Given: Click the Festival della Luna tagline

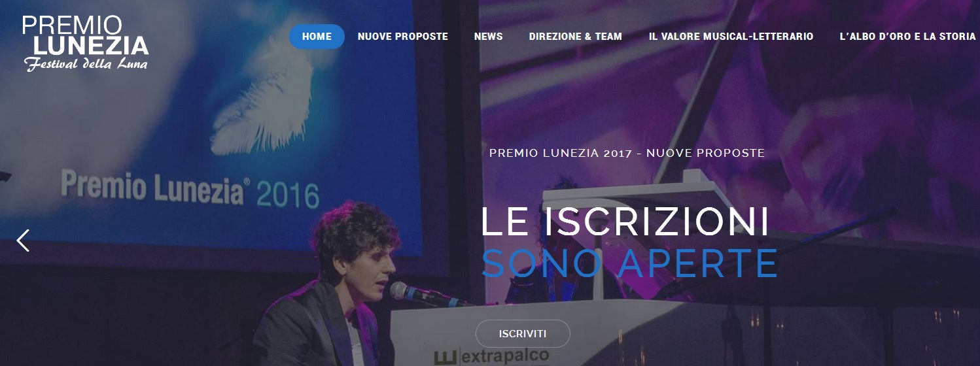Looking at the screenshot, I should [86, 64].
